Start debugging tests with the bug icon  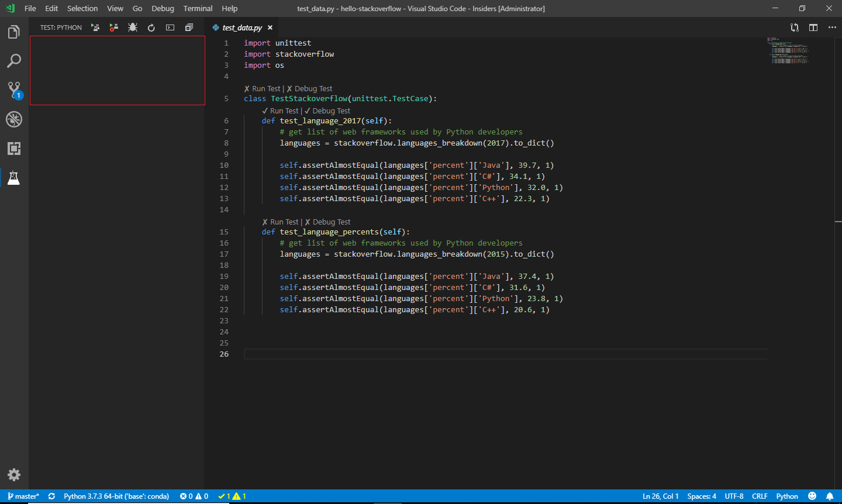133,27
